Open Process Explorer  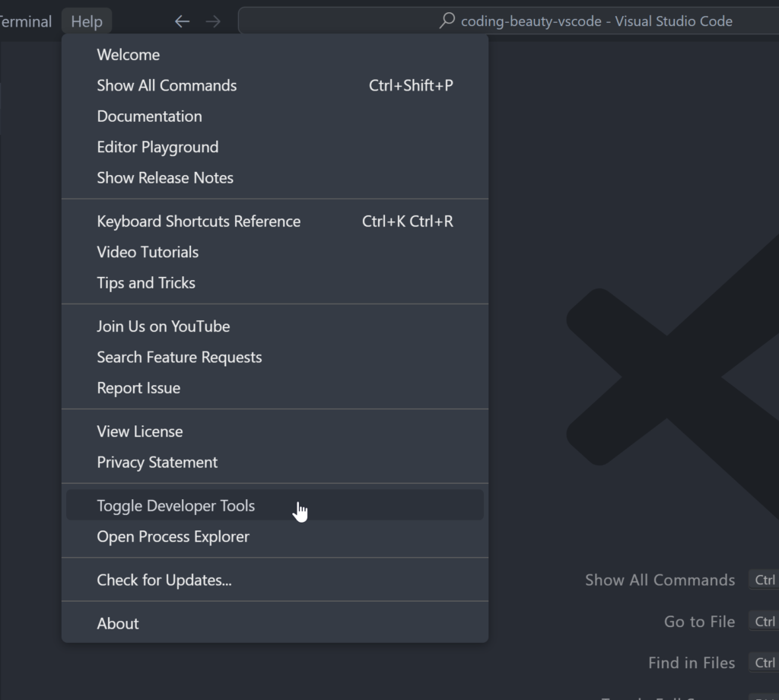pyautogui.click(x=173, y=536)
